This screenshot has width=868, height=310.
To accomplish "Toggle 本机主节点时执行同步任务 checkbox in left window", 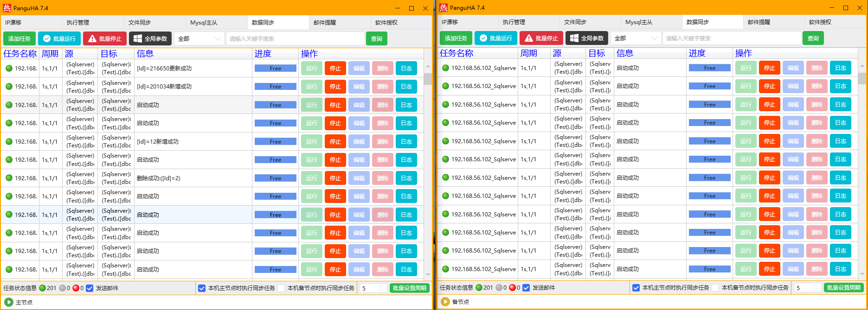I will (202, 288).
